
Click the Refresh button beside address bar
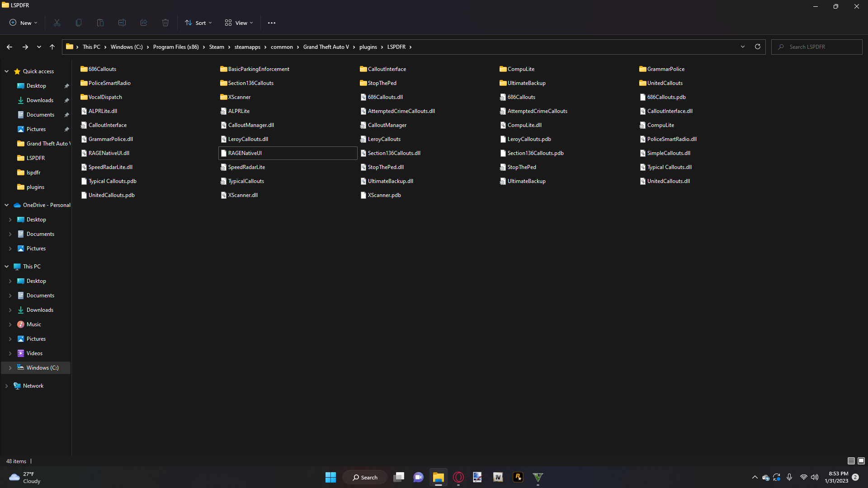tap(758, 47)
